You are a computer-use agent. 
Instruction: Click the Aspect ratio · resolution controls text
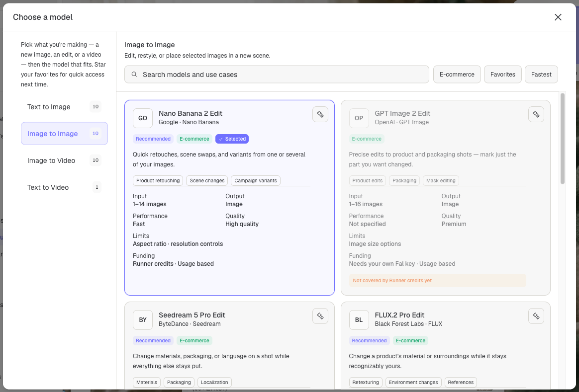(x=178, y=244)
